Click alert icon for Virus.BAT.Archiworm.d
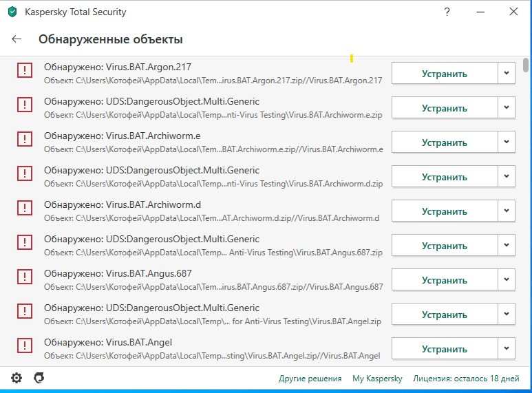This screenshot has height=393, width=532. 25,208
